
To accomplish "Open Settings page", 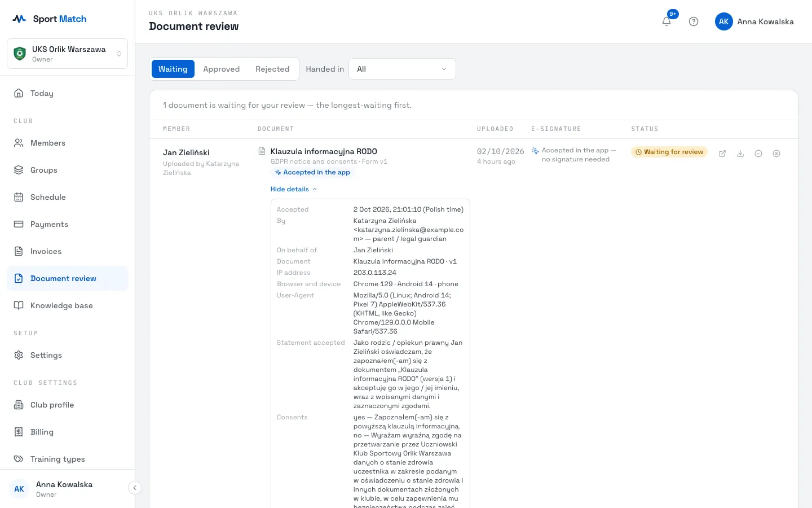I will point(68,355).
